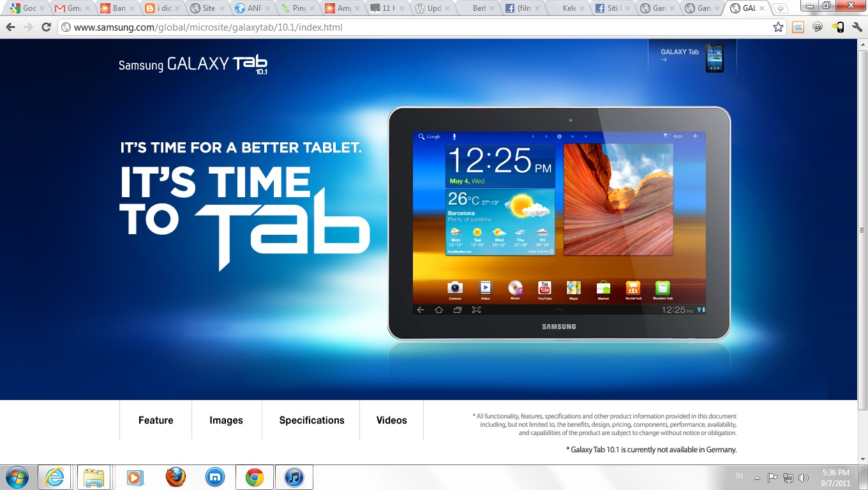The height and width of the screenshot is (490, 868).
Task: Show hidden icons in the notification area
Action: click(757, 477)
